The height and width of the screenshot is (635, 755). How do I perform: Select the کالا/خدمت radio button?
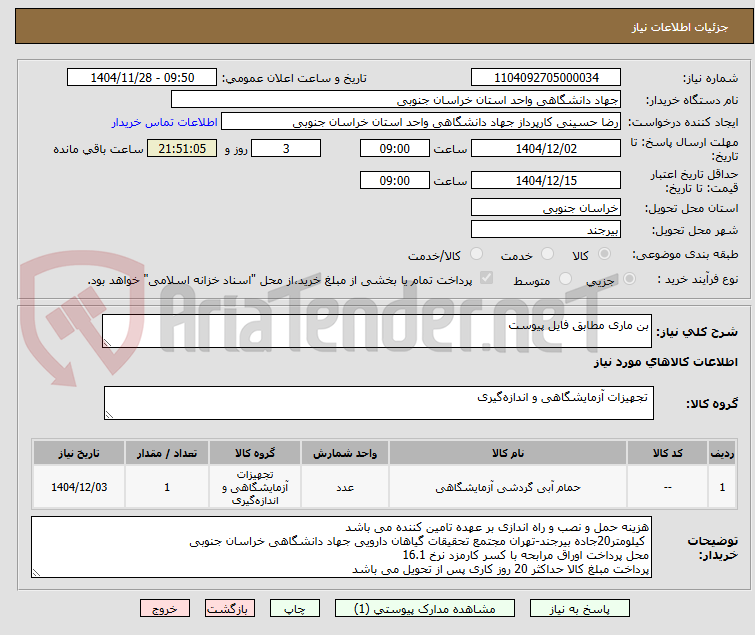coord(476,254)
